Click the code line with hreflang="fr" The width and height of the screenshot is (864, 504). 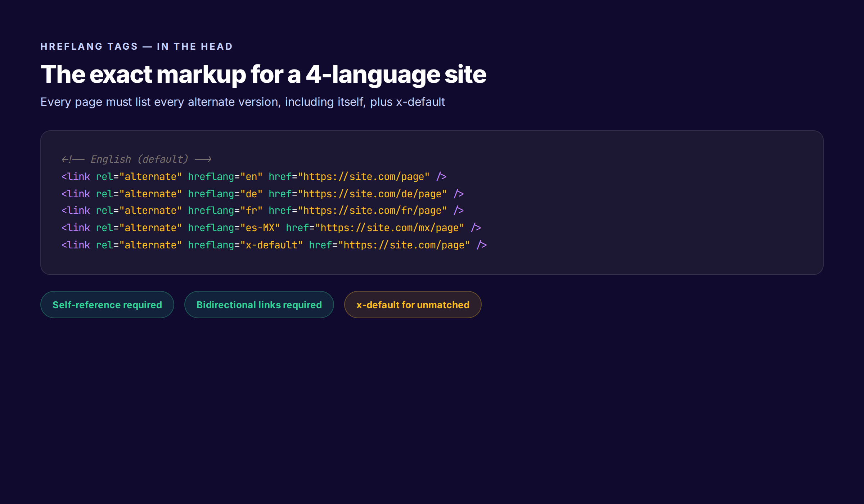pyautogui.click(x=263, y=210)
